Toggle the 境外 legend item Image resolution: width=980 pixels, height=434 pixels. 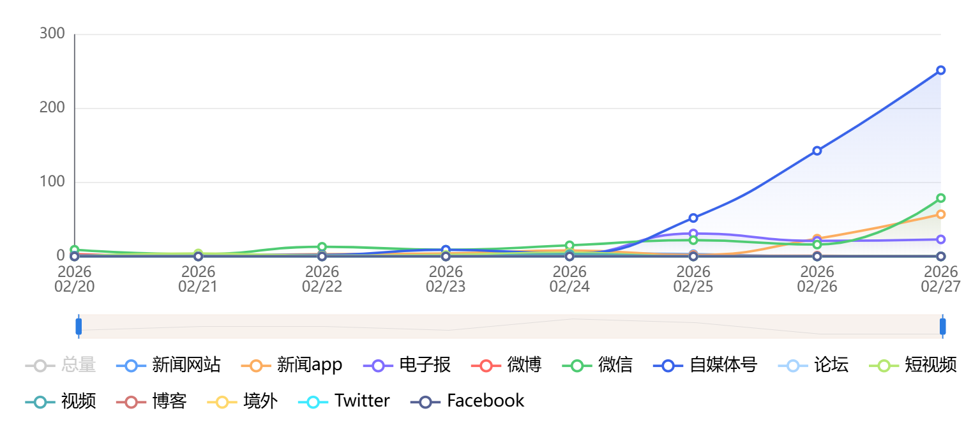243,401
